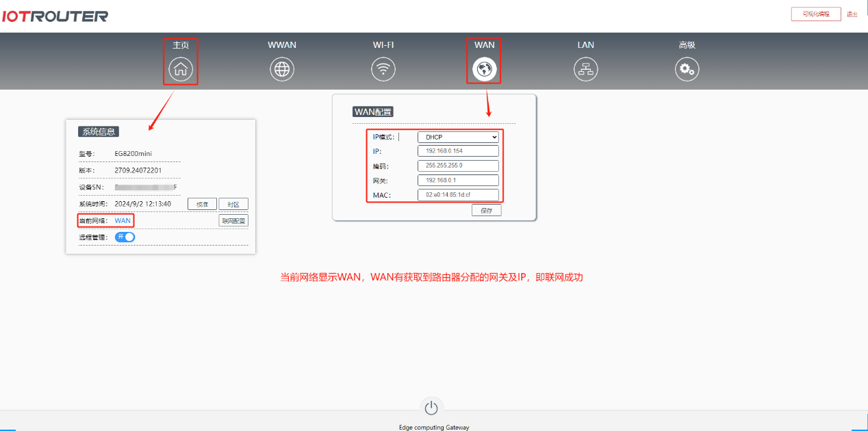This screenshot has width=868, height=431.
Task: Select the MAC address field
Action: coord(458,194)
